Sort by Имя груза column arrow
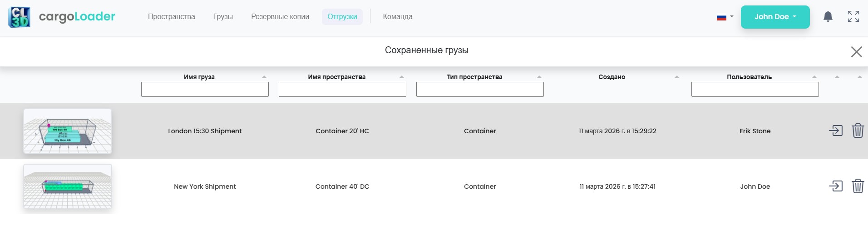Screen dimensions: 868x226 point(264,77)
